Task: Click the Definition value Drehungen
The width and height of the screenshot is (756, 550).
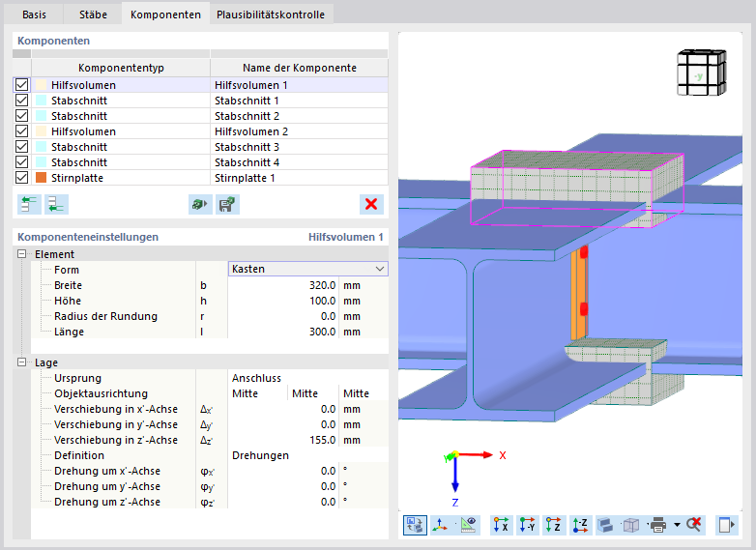Action: tap(307, 455)
